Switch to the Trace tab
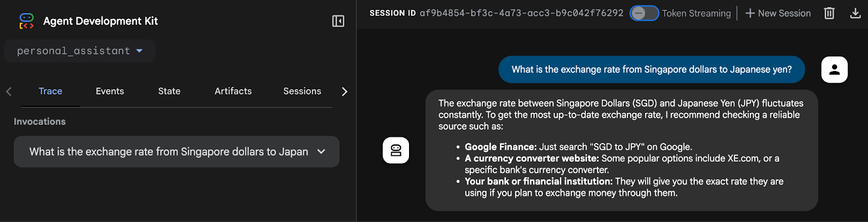The width and height of the screenshot is (868, 222). point(50,91)
